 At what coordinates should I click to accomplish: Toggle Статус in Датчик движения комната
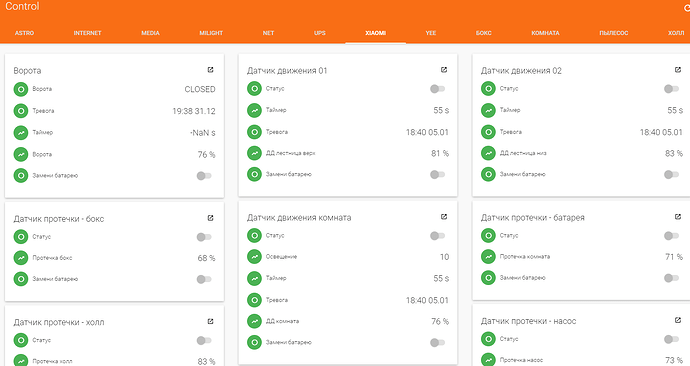tap(437, 236)
